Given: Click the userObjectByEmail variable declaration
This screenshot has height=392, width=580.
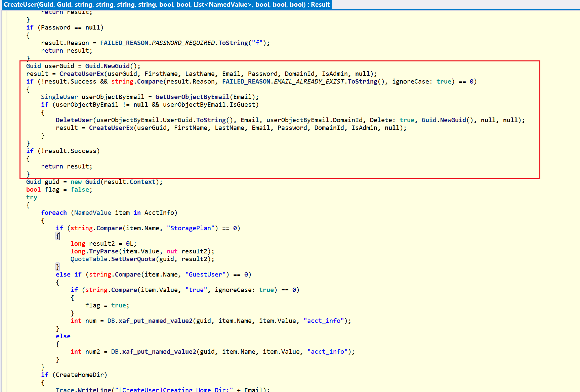Looking at the screenshot, I should (x=113, y=97).
